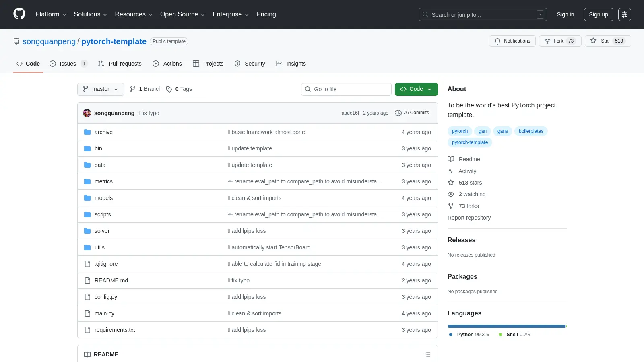The height and width of the screenshot is (362, 644).
Task: Switch to the Projects tab
Action: (x=208, y=64)
